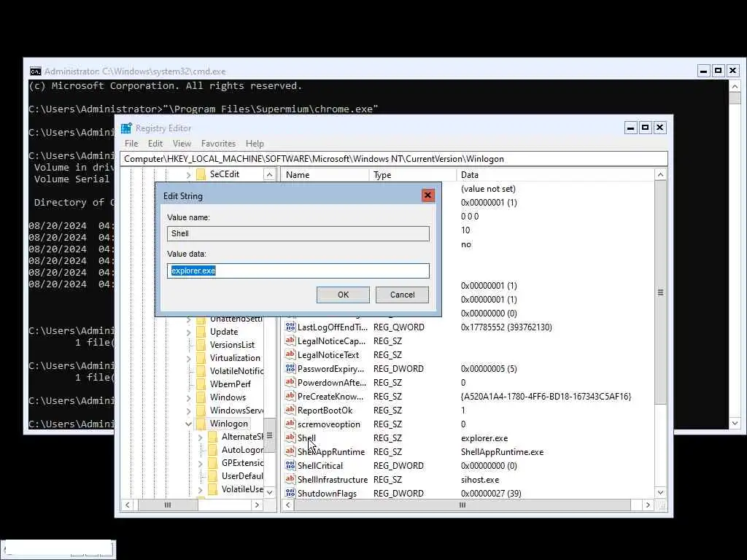Screen dimensions: 747x560
Task: Click the values pane horizontal scrollbar thumb
Action: tap(462, 505)
